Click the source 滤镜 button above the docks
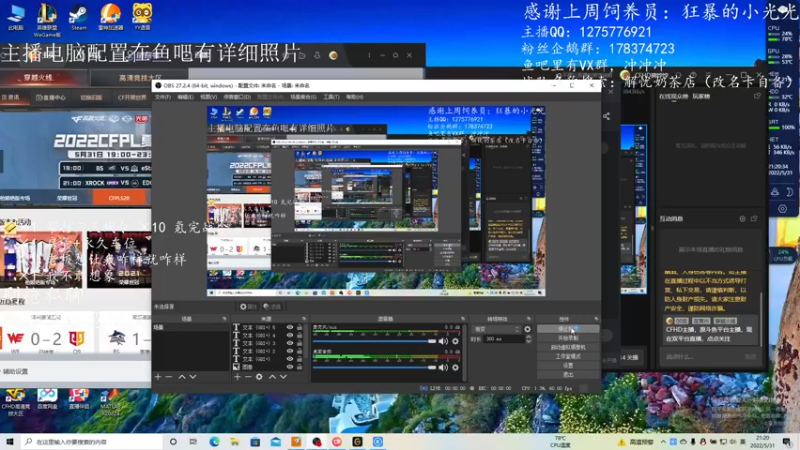800x450 pixels. (x=272, y=307)
